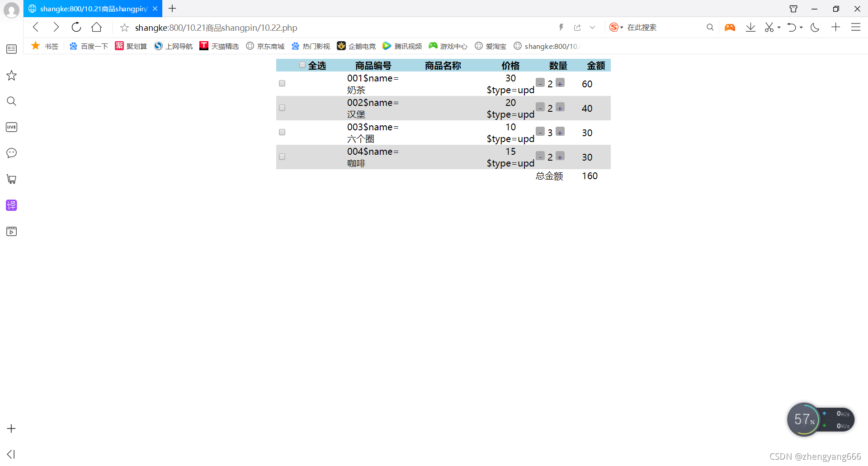
Task: Tick the checkbox for item 002 汉堡
Action: [x=282, y=108]
